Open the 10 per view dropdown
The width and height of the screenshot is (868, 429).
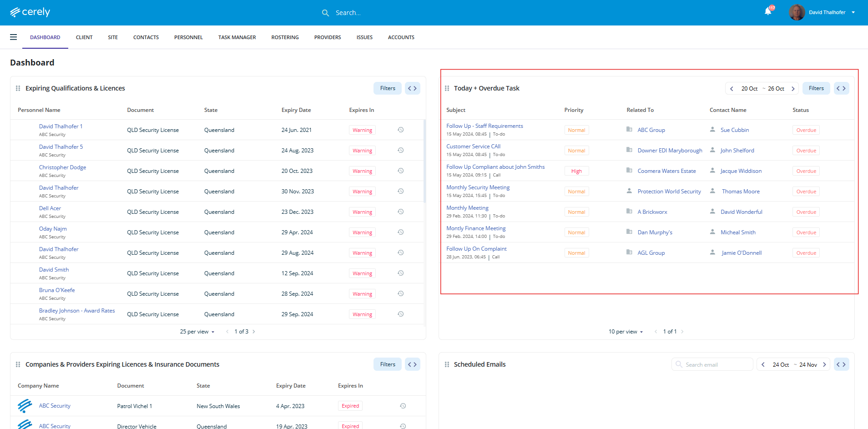[x=626, y=332]
